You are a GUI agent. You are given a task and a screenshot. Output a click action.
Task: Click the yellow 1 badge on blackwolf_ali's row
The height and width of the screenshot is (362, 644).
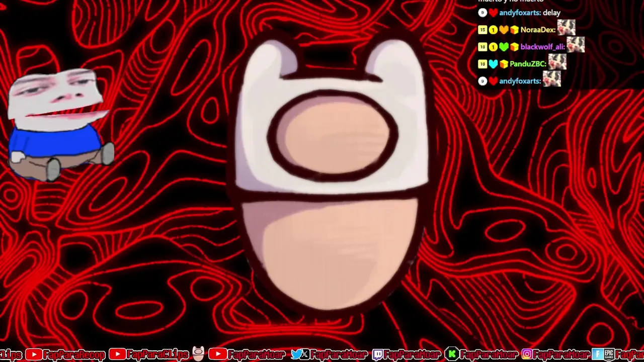[x=493, y=47]
